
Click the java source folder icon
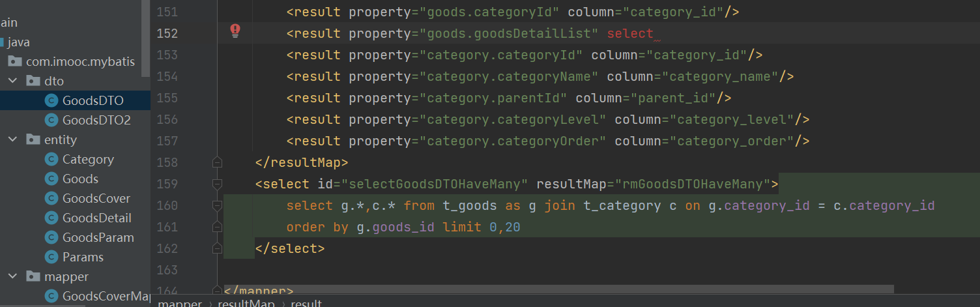pyautogui.click(x=2, y=42)
